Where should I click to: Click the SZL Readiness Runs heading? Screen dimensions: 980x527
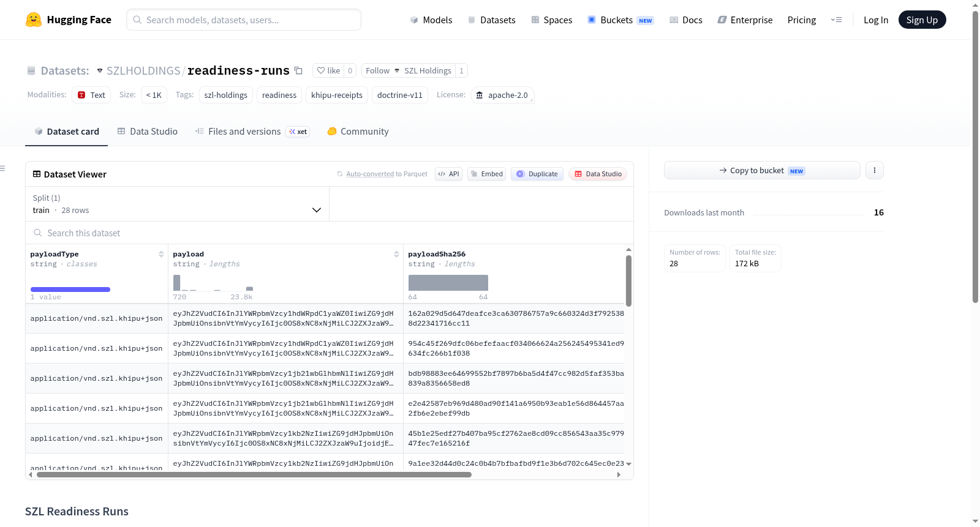[x=77, y=512]
